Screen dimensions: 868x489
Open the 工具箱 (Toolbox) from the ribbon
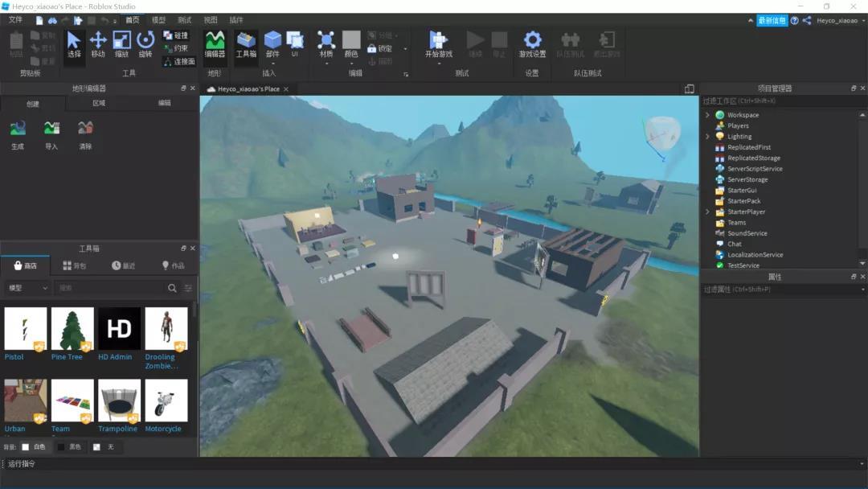pos(246,44)
